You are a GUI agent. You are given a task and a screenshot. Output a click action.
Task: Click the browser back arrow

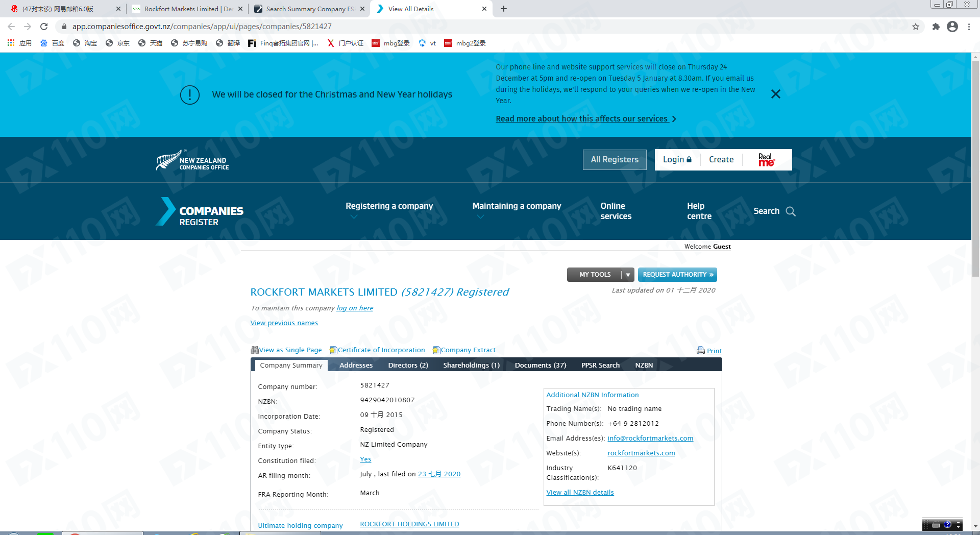click(11, 27)
